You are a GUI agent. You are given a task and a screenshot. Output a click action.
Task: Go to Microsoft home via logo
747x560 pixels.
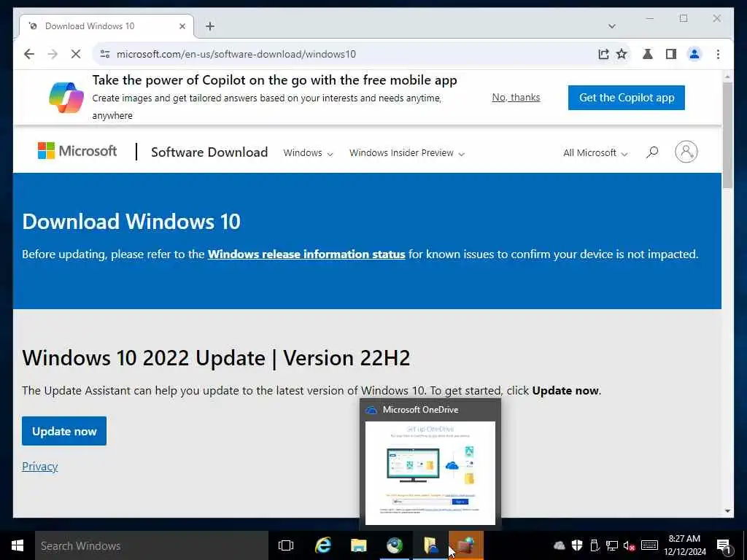pos(77,151)
